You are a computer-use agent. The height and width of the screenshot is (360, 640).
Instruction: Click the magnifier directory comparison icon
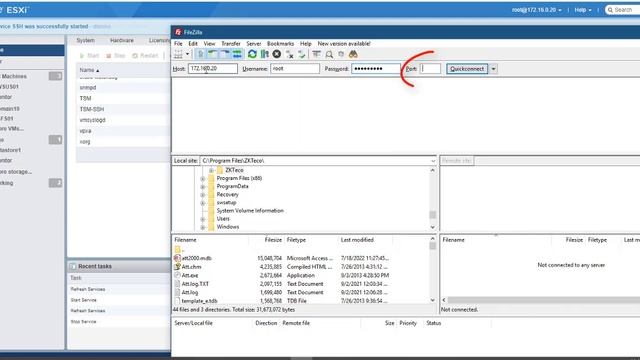point(329,54)
